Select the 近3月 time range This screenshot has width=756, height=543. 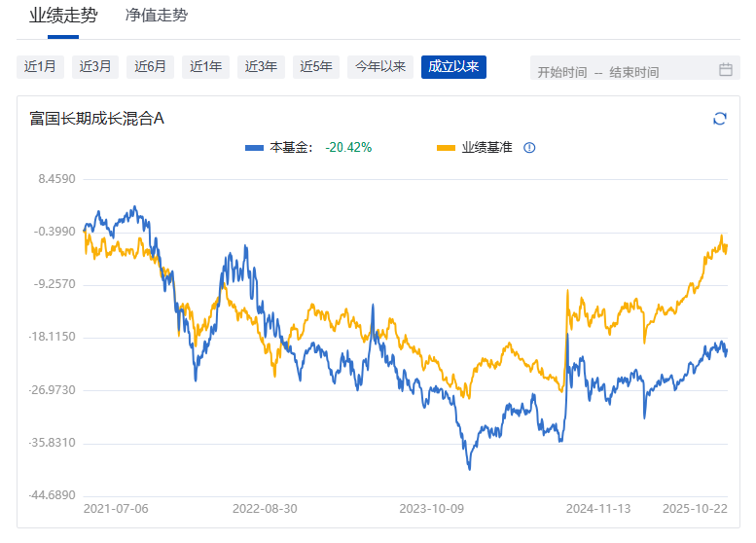click(95, 67)
